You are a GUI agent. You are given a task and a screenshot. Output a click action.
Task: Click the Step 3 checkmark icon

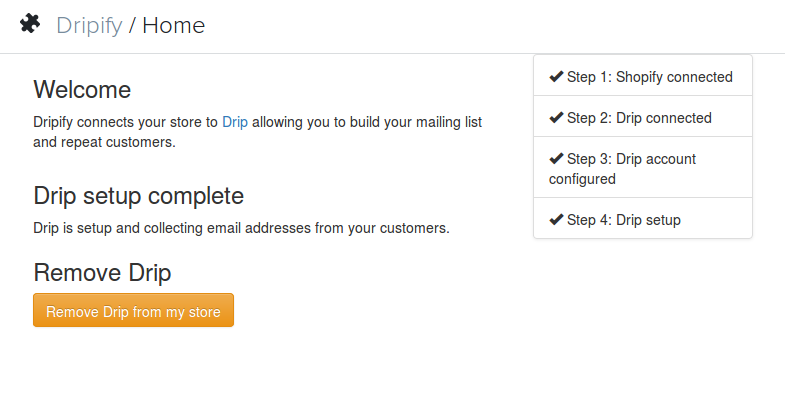tap(556, 159)
